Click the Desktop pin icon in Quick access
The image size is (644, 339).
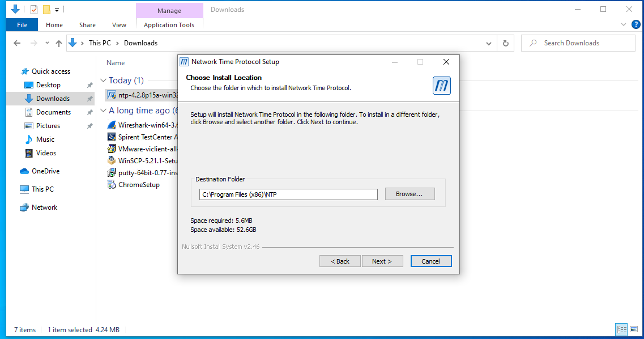89,85
